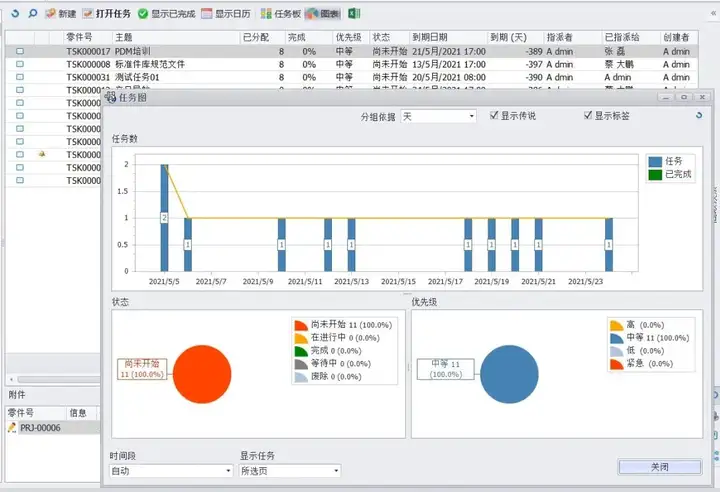Click the 尚未开始 11 (100.0%) pie label

click(x=142, y=369)
